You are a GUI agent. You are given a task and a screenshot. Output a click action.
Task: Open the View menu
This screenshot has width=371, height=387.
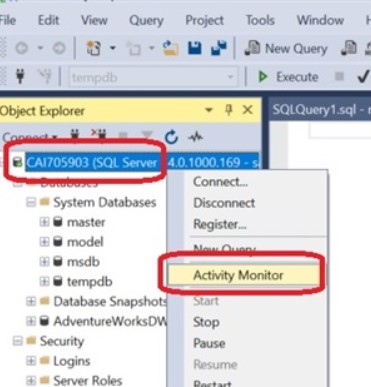(x=94, y=20)
